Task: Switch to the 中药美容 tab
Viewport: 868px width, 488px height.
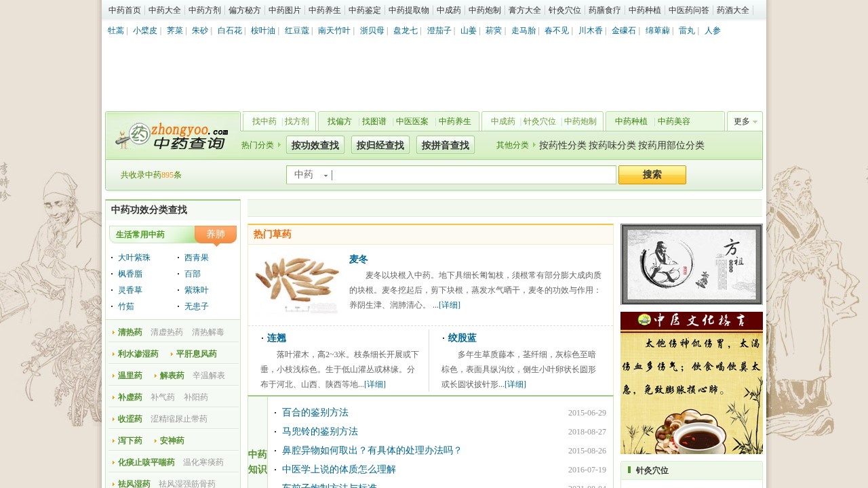Action: (674, 121)
